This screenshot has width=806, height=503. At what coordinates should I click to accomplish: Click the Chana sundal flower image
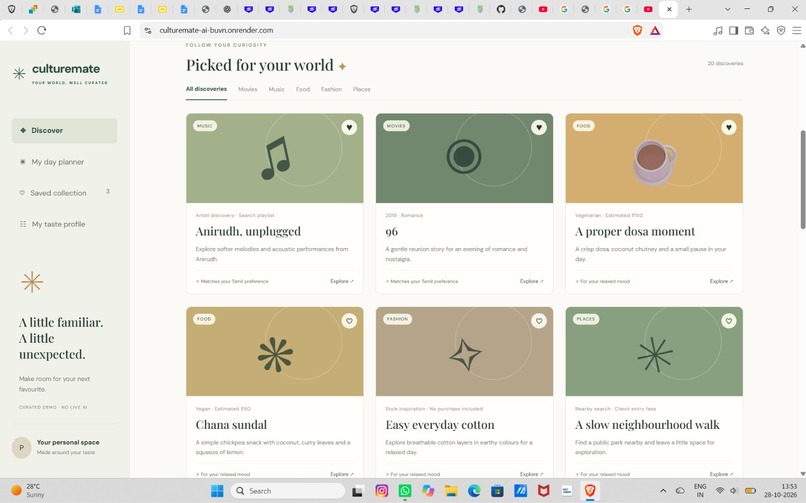(274, 351)
